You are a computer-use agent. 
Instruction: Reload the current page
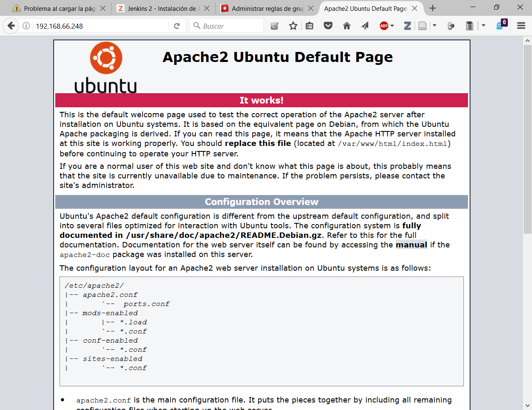(177, 26)
